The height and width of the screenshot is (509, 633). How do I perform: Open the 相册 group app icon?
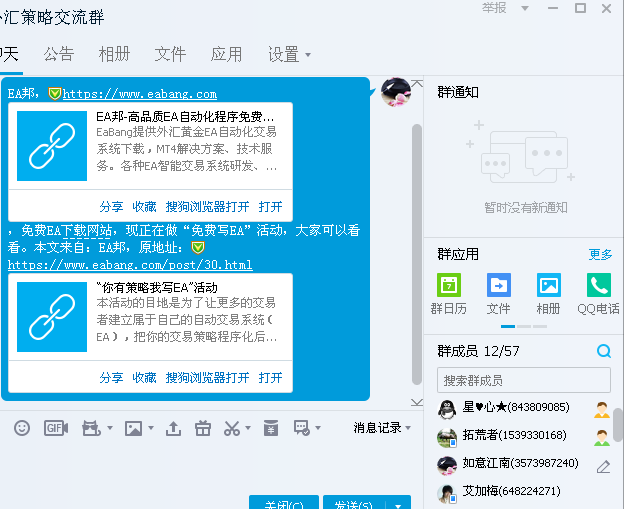coord(548,285)
